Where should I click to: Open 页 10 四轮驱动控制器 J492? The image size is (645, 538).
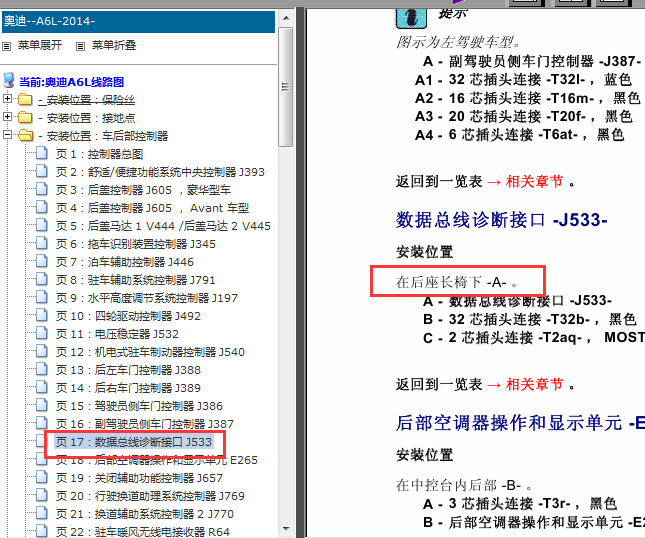click(x=128, y=316)
